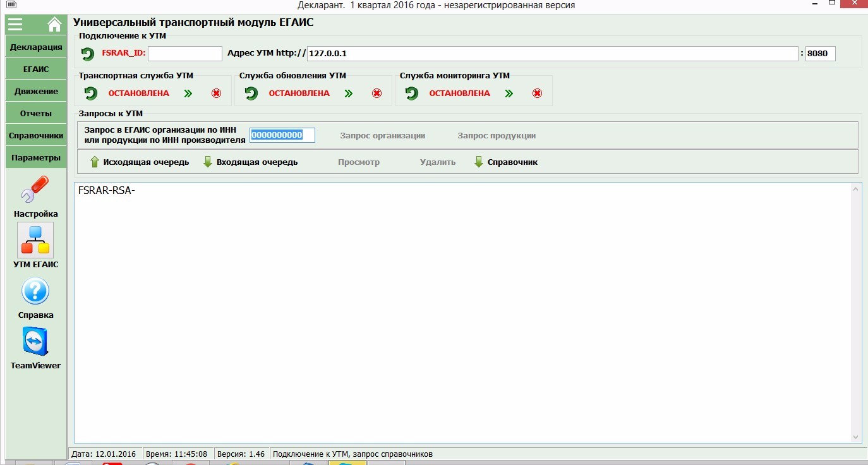Restart the Служба обновления УТМ

coord(251,94)
